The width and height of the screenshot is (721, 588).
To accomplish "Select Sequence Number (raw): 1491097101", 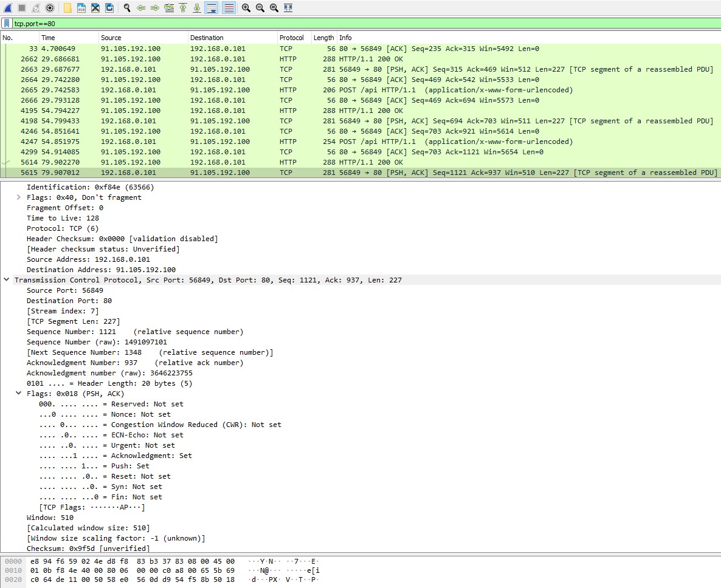I will (x=97, y=342).
